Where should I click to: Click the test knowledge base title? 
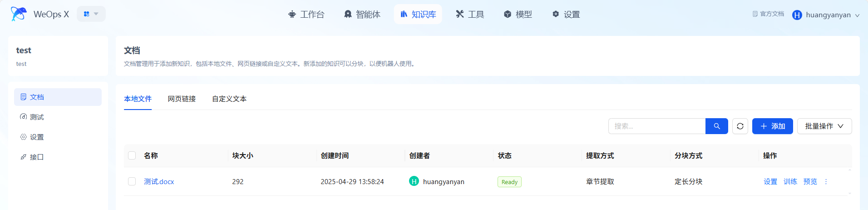(x=24, y=50)
